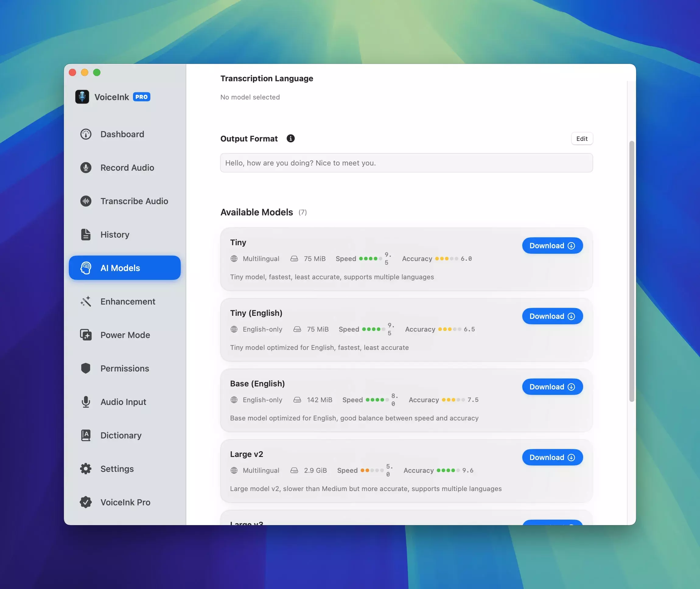Download the Large v2 model
Viewport: 700px width, 589px height.
tap(552, 458)
